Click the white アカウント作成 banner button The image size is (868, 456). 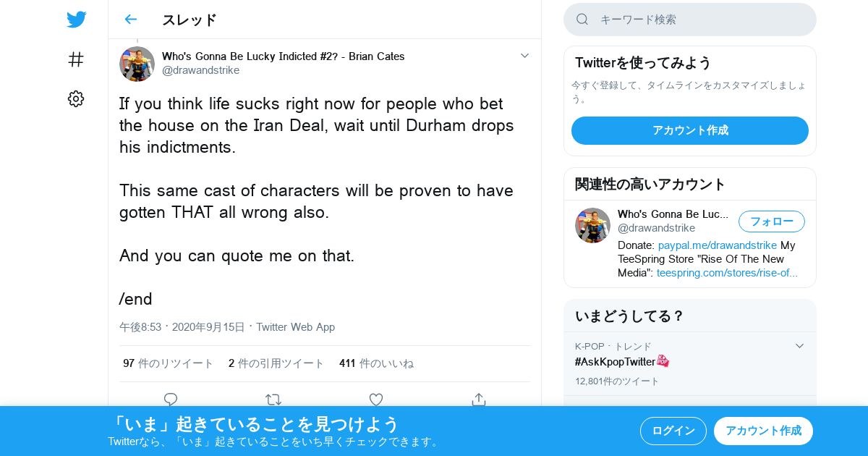pyautogui.click(x=763, y=431)
